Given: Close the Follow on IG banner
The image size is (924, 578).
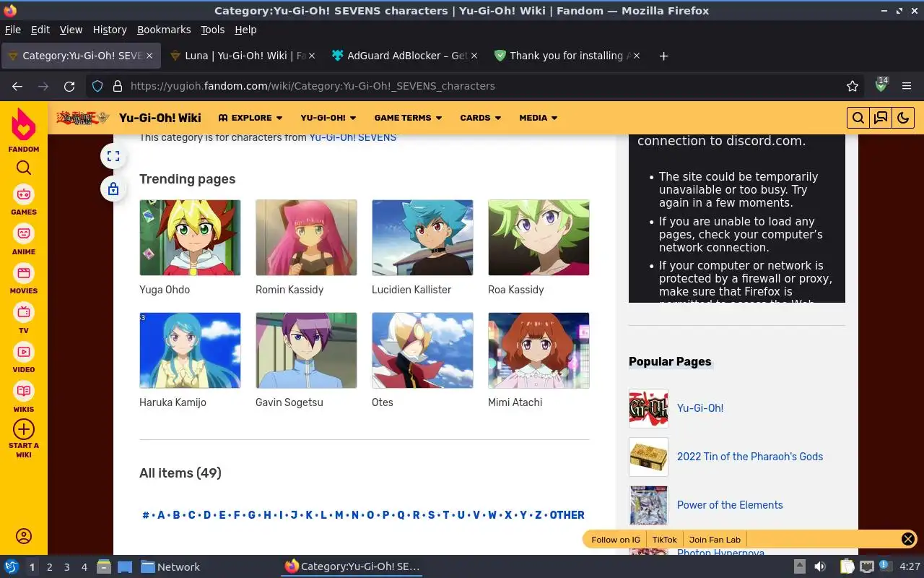Looking at the screenshot, I should click(908, 539).
